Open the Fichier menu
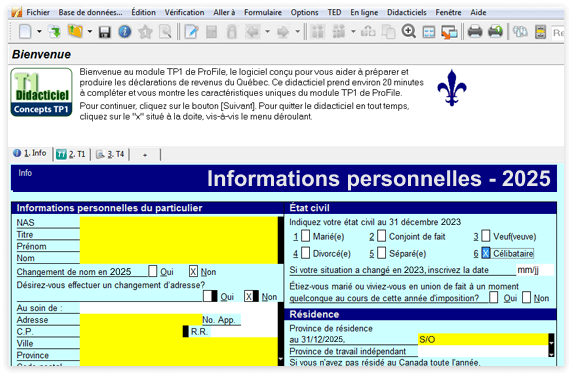Viewport: 572px width, 376px height. (x=38, y=12)
